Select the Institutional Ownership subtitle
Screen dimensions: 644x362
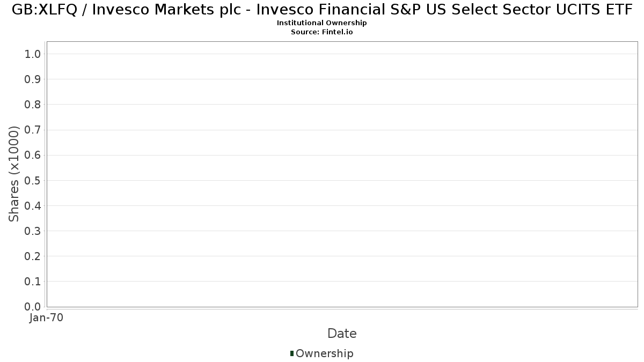322,23
